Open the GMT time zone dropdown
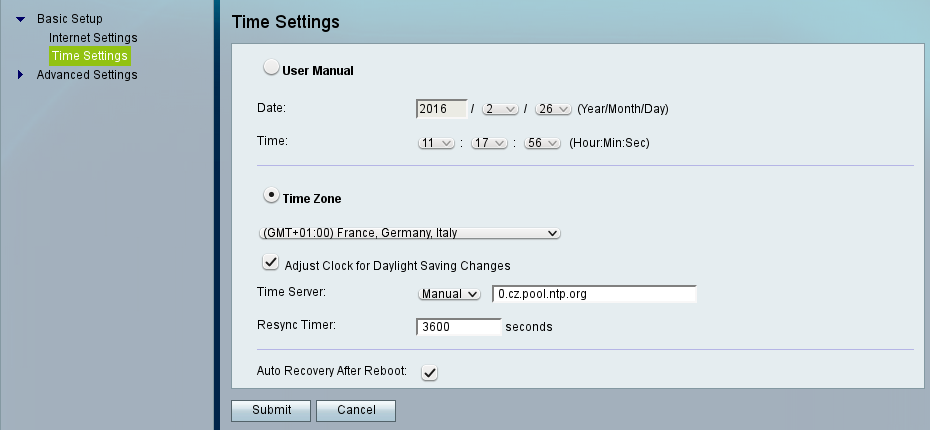The height and width of the screenshot is (430, 930). [409, 233]
